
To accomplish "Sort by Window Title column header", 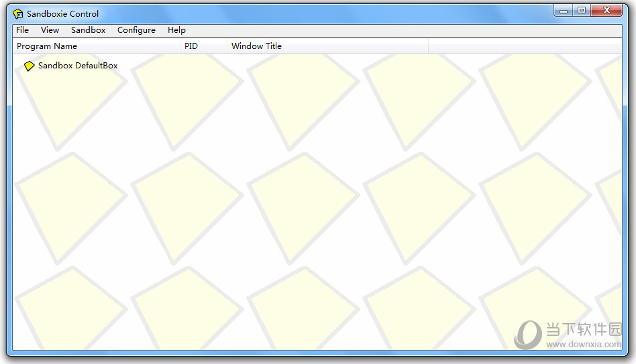I will [328, 46].
